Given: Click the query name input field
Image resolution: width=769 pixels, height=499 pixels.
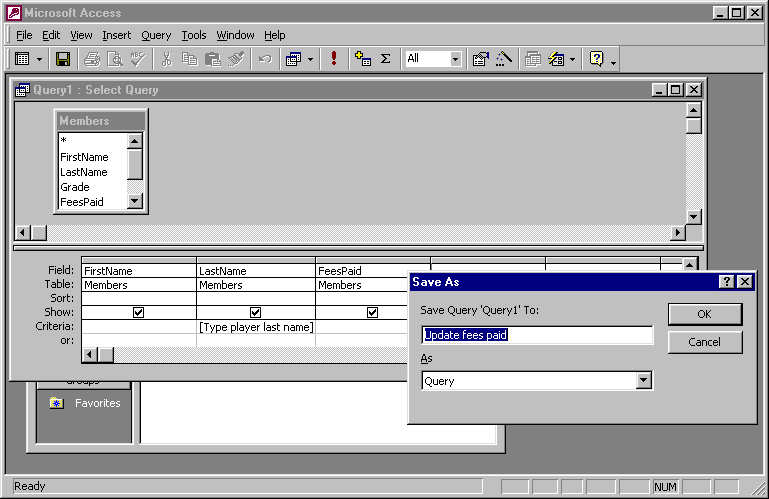Looking at the screenshot, I should pyautogui.click(x=537, y=335).
